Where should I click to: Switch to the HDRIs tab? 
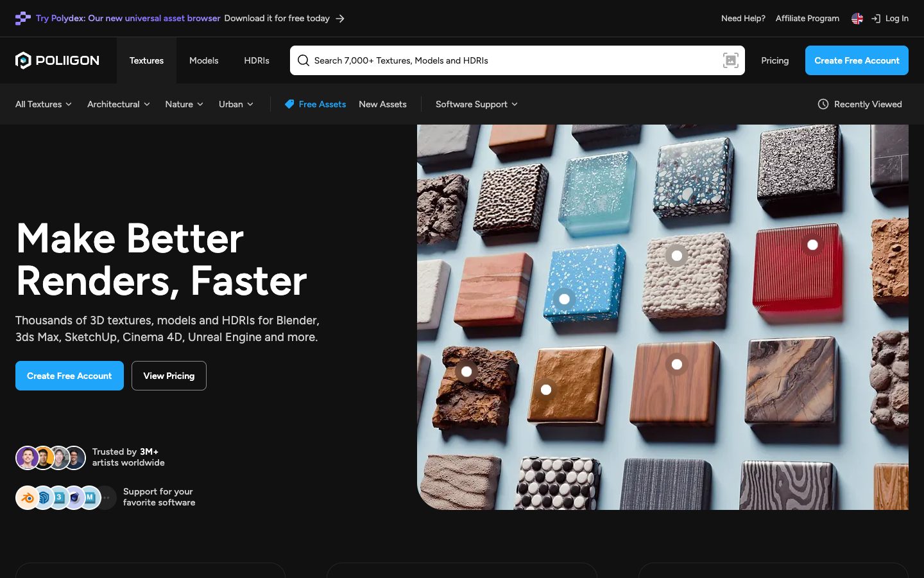[x=257, y=60]
